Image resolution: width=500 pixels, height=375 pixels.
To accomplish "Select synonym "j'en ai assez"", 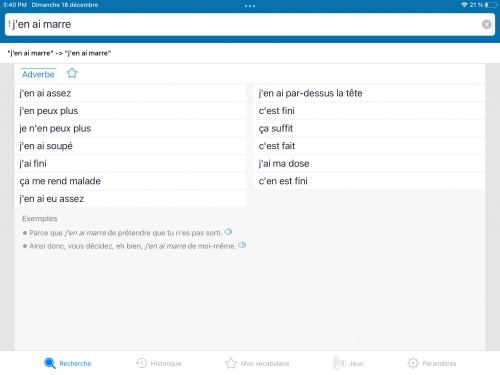I will tap(130, 93).
